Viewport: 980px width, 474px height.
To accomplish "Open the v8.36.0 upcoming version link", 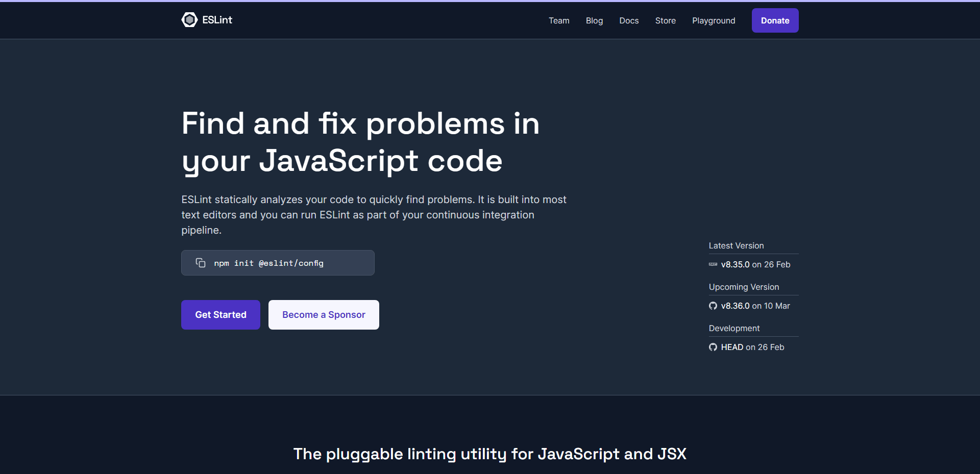I will pyautogui.click(x=735, y=306).
